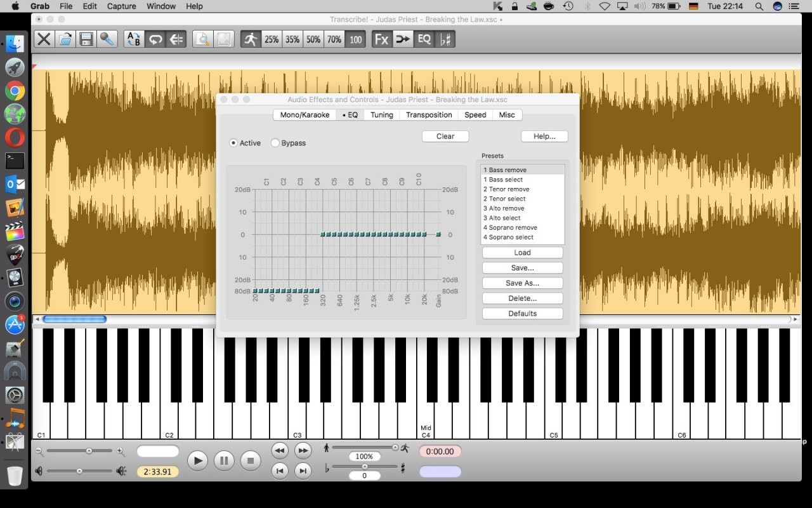The width and height of the screenshot is (812, 508).
Task: Click the magnifier page zoom icon
Action: point(202,39)
